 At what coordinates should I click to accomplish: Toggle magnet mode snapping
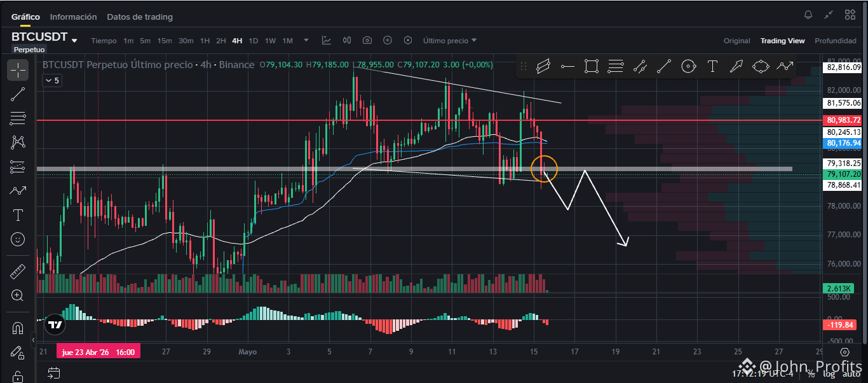[18, 328]
